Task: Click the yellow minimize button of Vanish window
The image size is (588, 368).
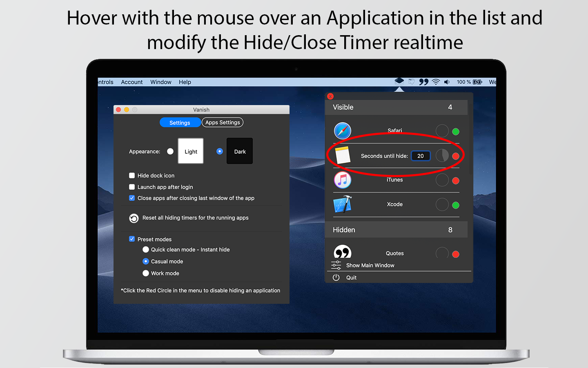Action: click(127, 110)
